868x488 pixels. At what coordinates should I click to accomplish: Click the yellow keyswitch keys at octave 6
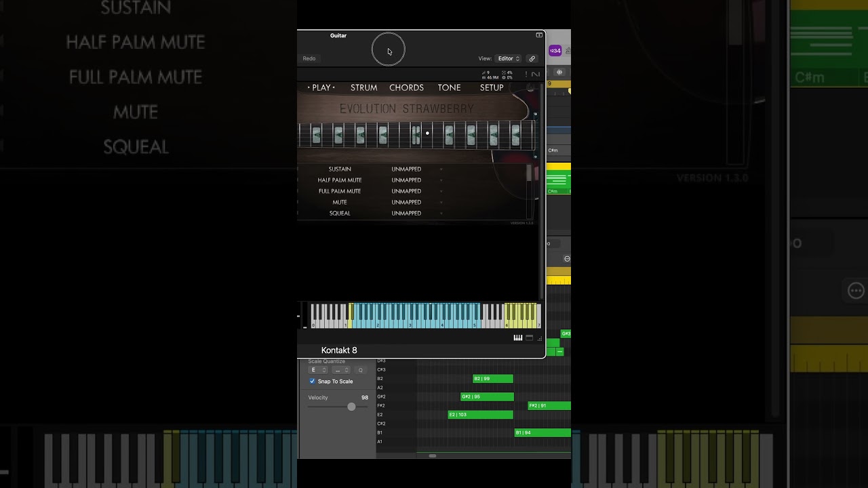pos(521,316)
